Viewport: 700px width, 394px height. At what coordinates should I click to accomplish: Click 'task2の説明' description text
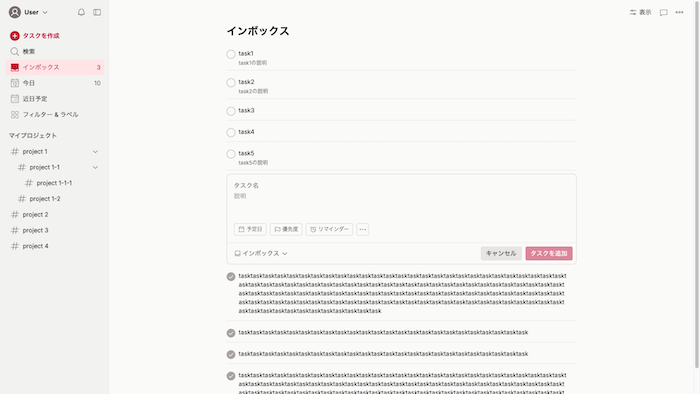click(x=253, y=91)
